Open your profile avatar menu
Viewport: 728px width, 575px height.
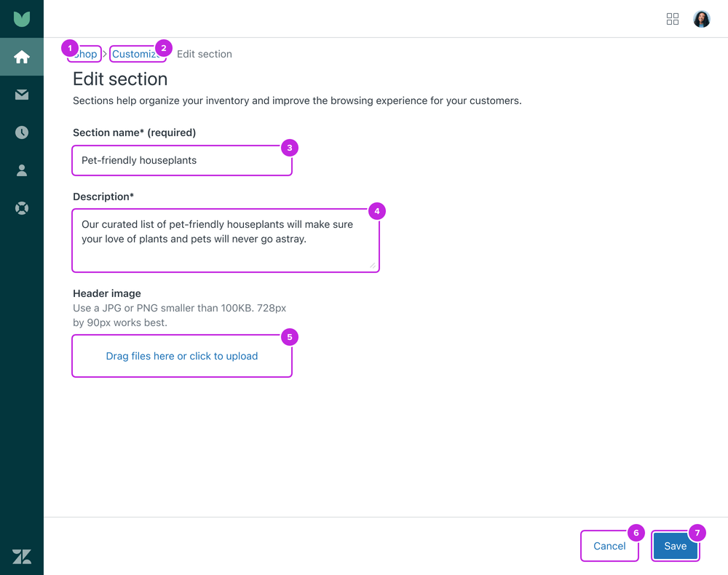pos(701,19)
